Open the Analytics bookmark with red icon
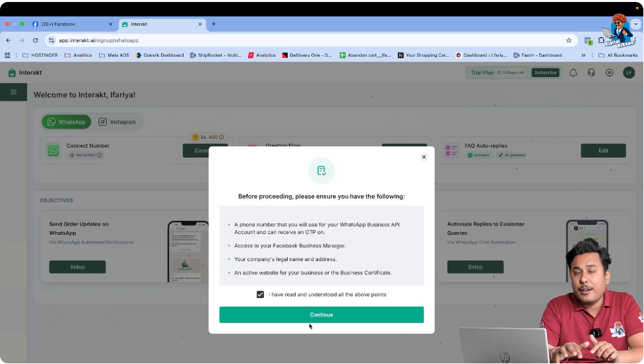The width and height of the screenshot is (644, 364). [x=261, y=55]
